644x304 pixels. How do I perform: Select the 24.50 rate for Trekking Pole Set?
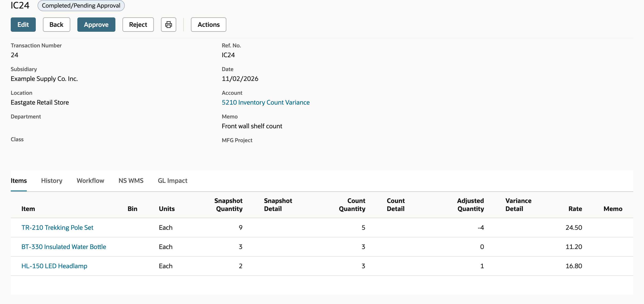[x=574, y=228]
